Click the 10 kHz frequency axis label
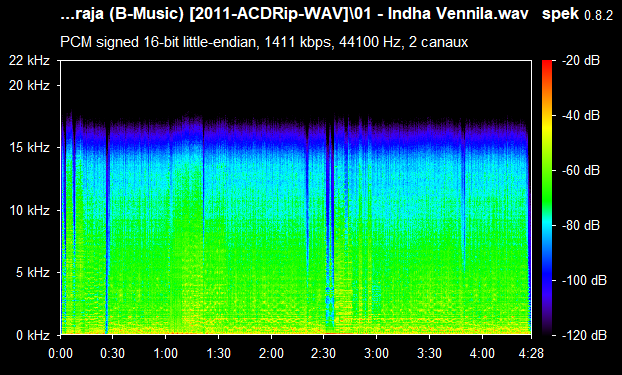The image size is (622, 375). click(x=29, y=210)
